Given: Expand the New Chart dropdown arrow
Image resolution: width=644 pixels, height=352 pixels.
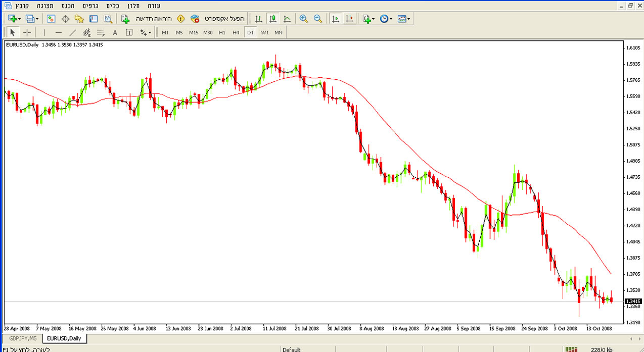Looking at the screenshot, I should [19, 19].
